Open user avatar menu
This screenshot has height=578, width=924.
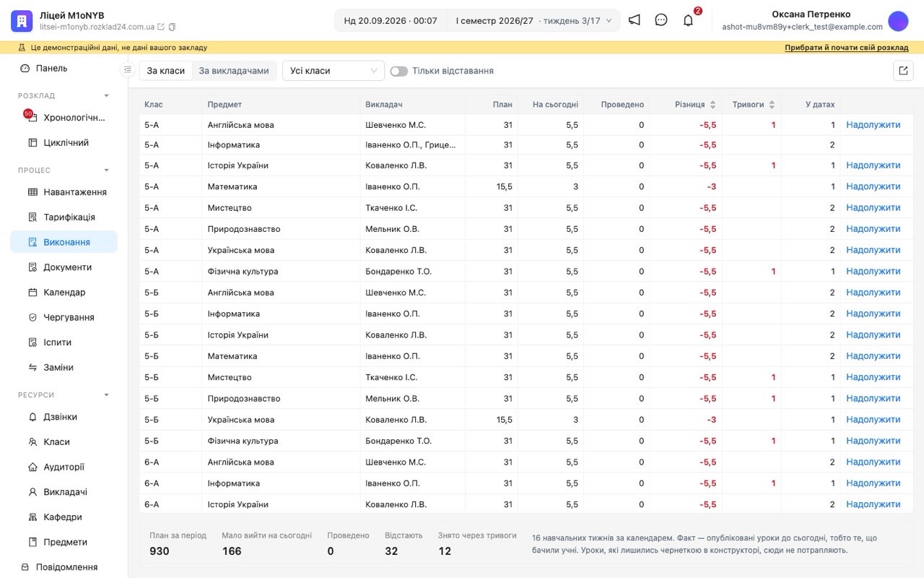point(898,21)
